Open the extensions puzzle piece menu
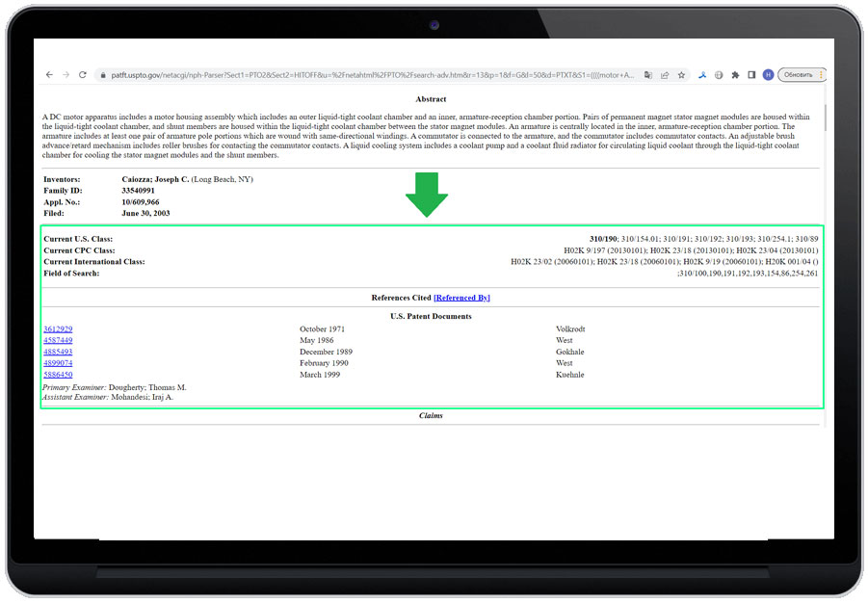The width and height of the screenshot is (868, 603). pos(735,74)
